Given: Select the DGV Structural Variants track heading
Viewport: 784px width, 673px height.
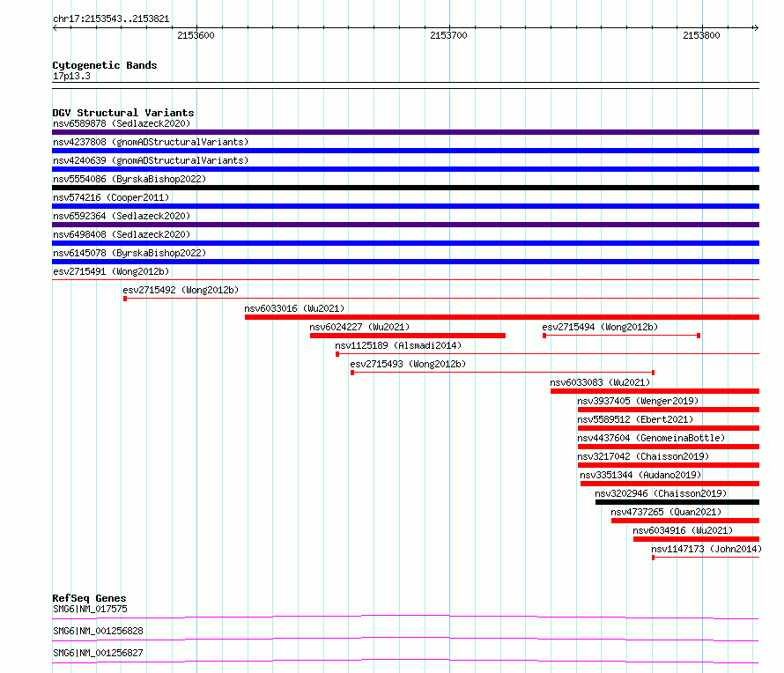Looking at the screenshot, I should [x=123, y=113].
